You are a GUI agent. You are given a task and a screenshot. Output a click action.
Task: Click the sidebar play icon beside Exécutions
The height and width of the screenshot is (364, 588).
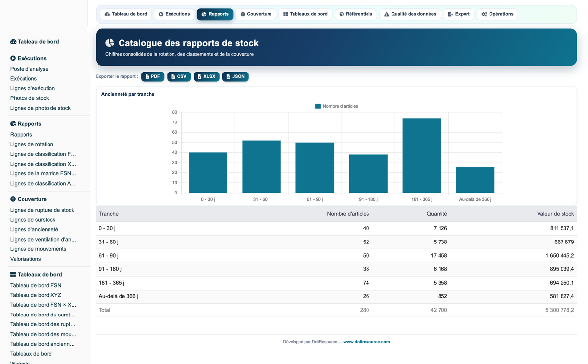coord(13,58)
